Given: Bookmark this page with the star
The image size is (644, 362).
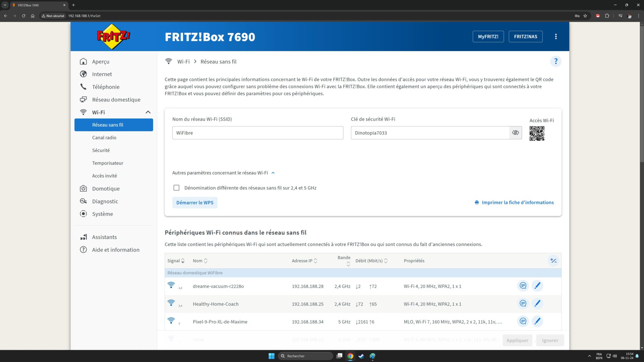Looking at the screenshot, I should tap(585, 16).
